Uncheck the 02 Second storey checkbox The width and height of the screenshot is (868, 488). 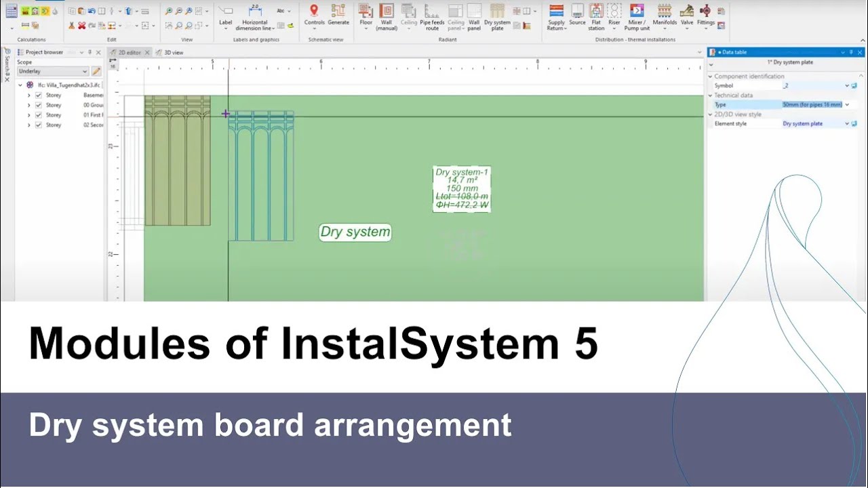[x=39, y=125]
